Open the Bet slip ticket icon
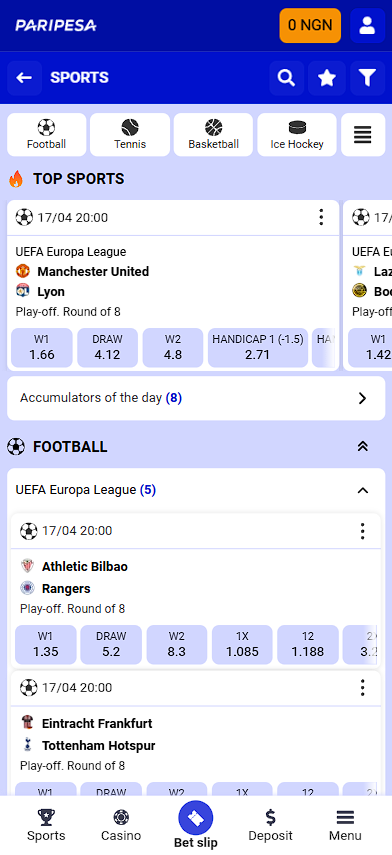 click(196, 818)
